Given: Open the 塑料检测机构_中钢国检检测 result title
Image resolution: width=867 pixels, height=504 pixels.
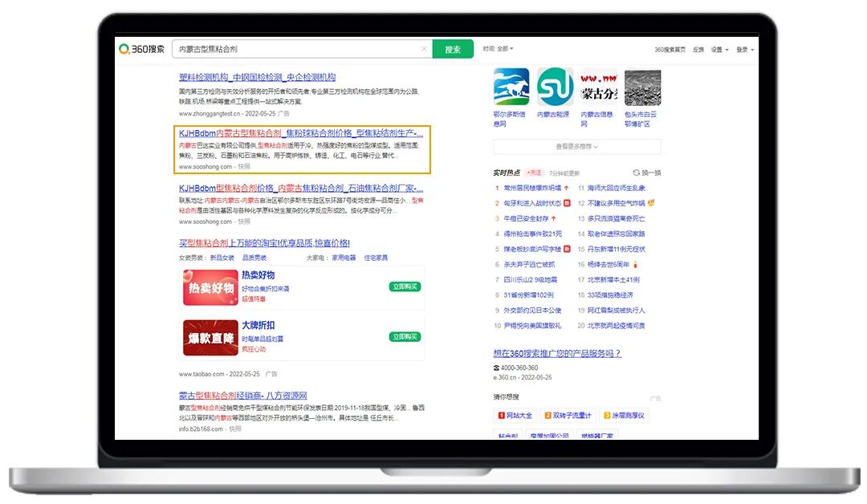Looking at the screenshot, I should coord(257,77).
